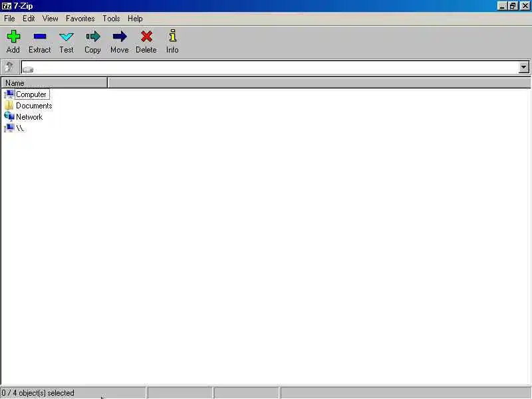Click the Network globe icon
This screenshot has height=399, width=532.
(x=9, y=116)
